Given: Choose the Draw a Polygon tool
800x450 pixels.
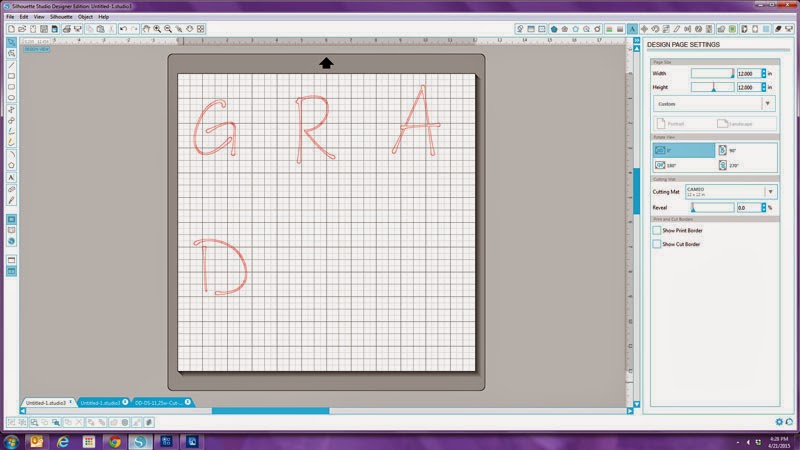Looking at the screenshot, I should click(11, 165).
